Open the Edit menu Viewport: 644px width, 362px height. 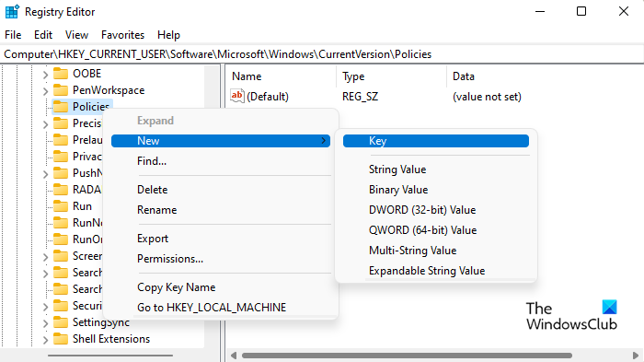point(43,35)
